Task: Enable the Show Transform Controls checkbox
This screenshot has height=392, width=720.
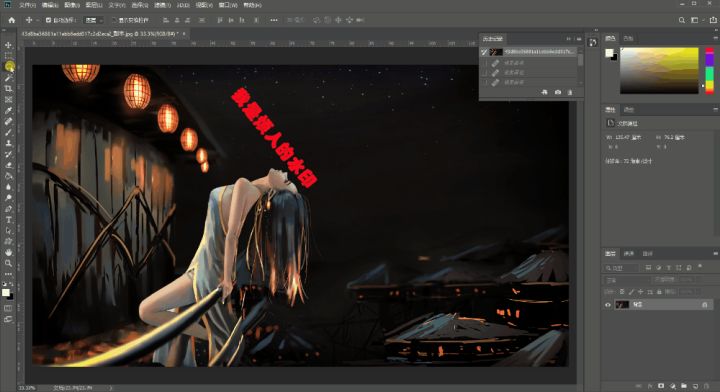Action: tap(114, 20)
